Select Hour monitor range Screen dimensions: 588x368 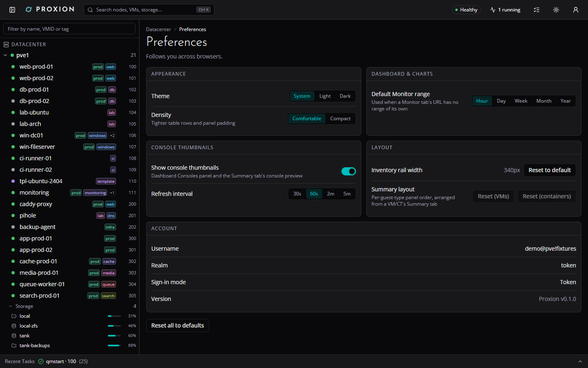pos(482,101)
